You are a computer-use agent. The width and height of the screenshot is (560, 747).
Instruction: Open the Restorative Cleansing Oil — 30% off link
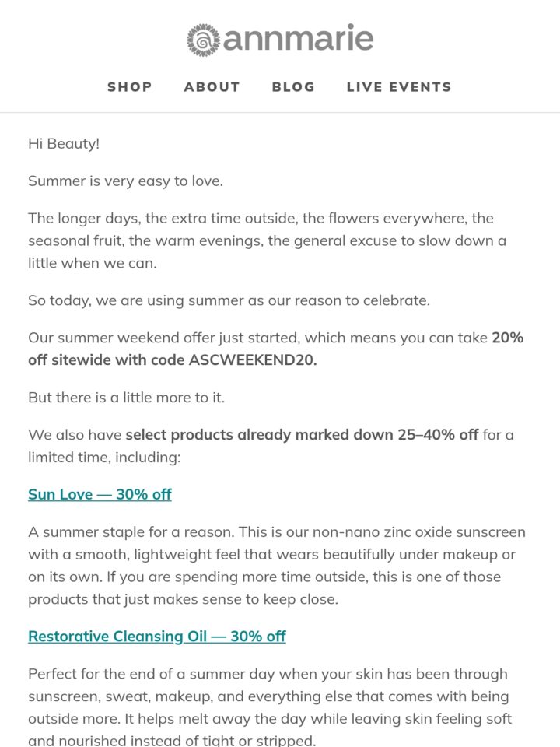(156, 637)
